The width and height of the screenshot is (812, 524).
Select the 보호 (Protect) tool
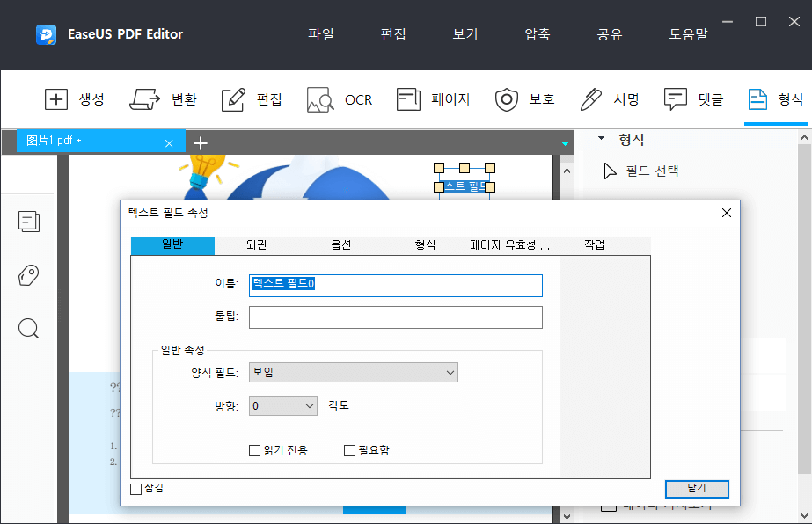525,99
